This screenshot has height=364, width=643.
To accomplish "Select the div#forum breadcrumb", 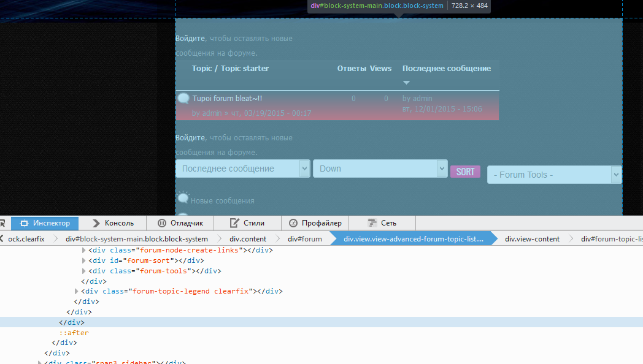I will [305, 239].
